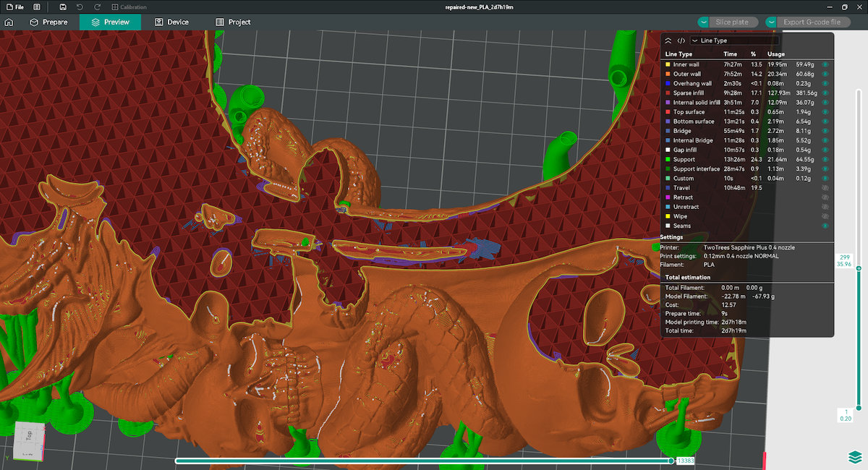Toggle Seams visibility eye icon
Viewport: 868px width, 470px height.
click(x=825, y=226)
